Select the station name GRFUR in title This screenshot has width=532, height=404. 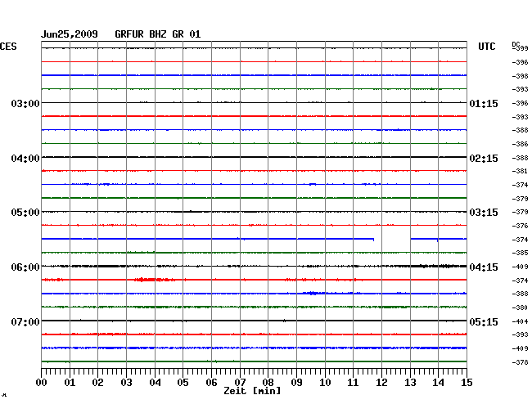129,34
